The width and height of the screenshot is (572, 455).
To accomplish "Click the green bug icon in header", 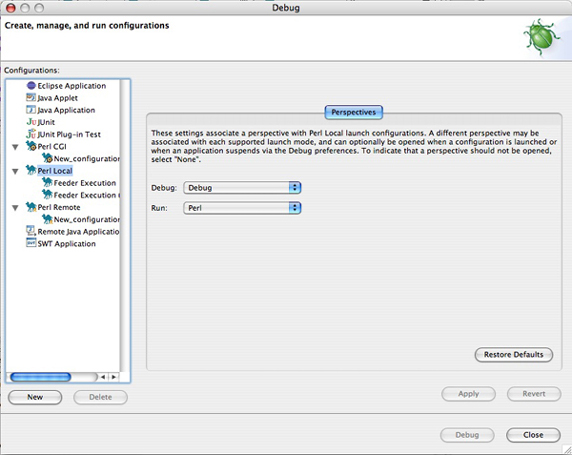I will tap(541, 38).
